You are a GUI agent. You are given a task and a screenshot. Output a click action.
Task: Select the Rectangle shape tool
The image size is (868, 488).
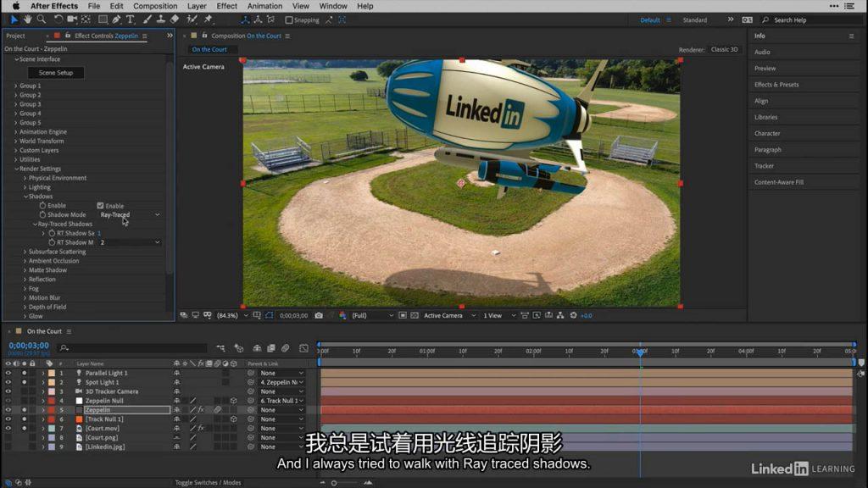[x=103, y=20]
